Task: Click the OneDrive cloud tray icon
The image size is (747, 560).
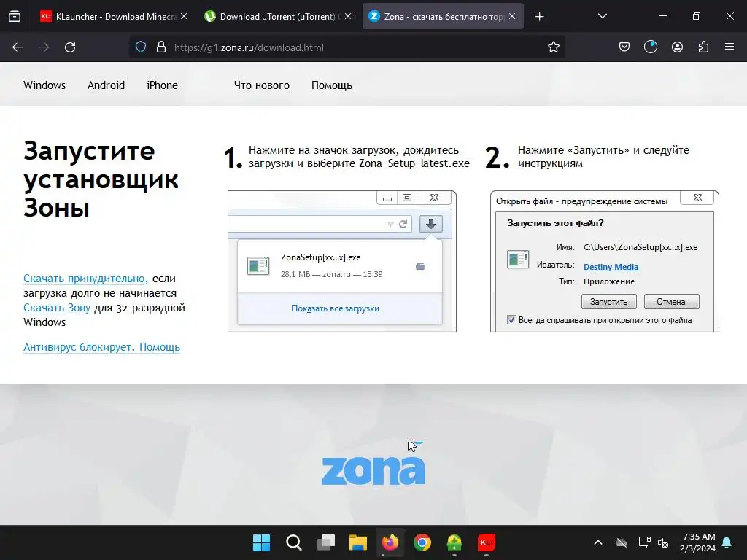Action: coord(622,542)
